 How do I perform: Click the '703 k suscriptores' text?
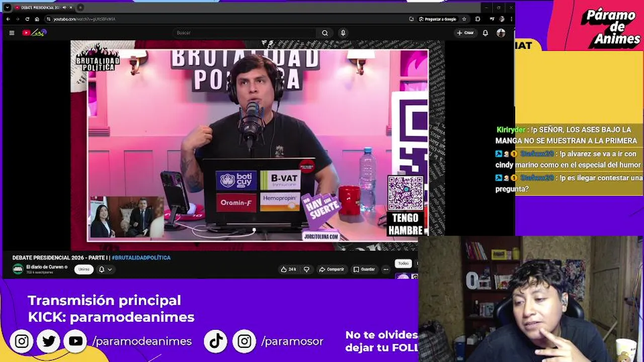(x=40, y=273)
